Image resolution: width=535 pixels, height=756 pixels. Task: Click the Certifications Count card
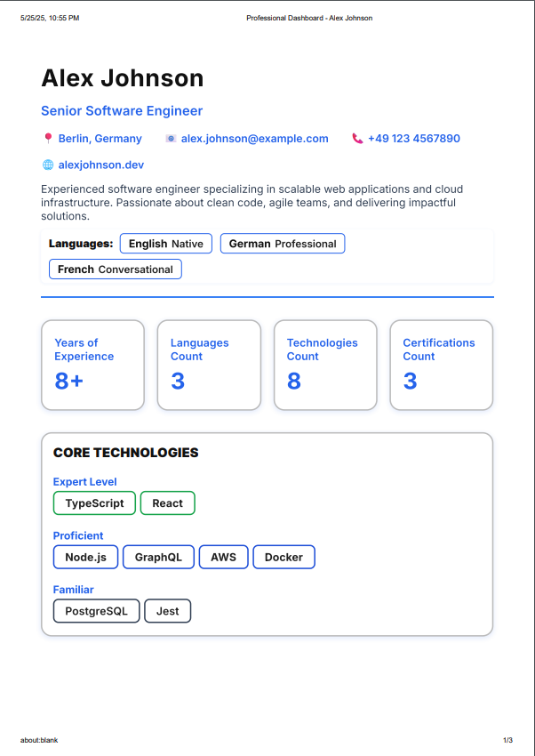[442, 365]
